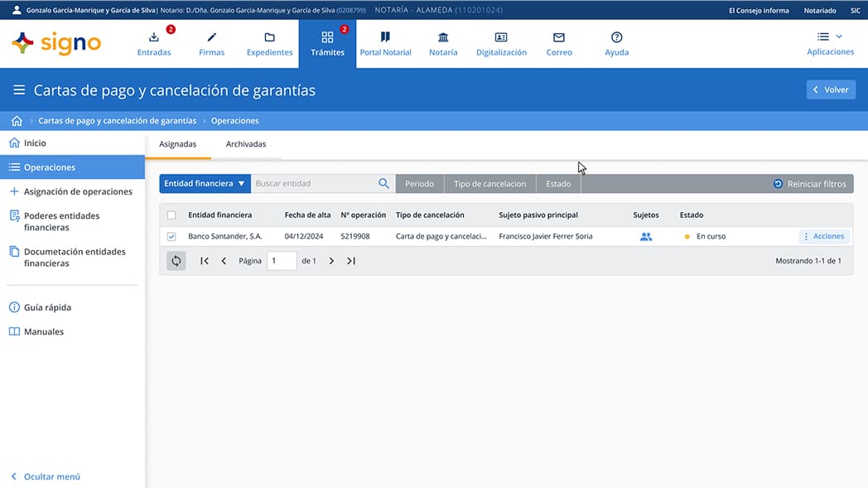This screenshot has height=488, width=868.
Task: Switch to the Archivadas tab
Action: tap(246, 144)
